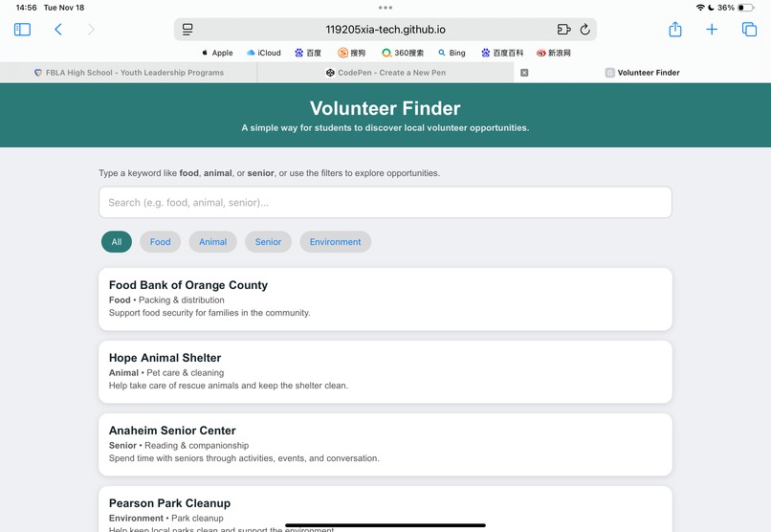
Task: Switch to FBLA High School tab
Action: [129, 73]
